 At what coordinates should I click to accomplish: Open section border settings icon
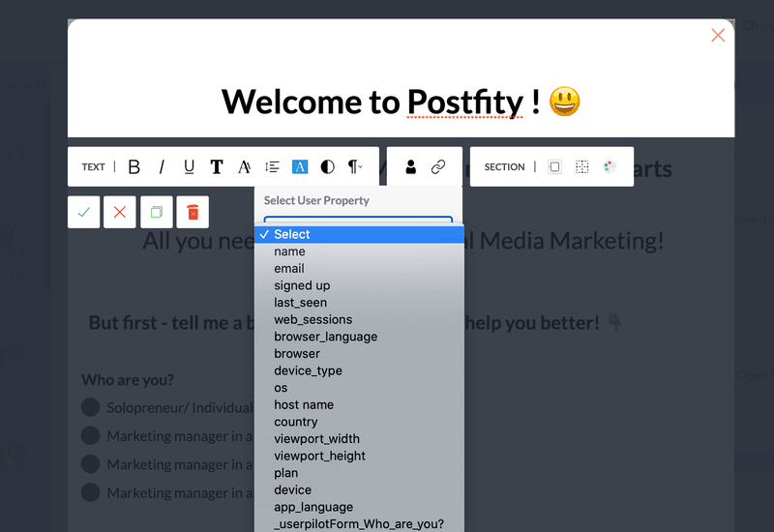point(554,166)
